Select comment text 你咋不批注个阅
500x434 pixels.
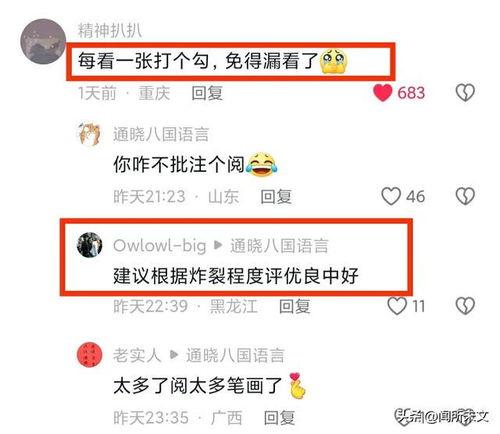pos(179,164)
